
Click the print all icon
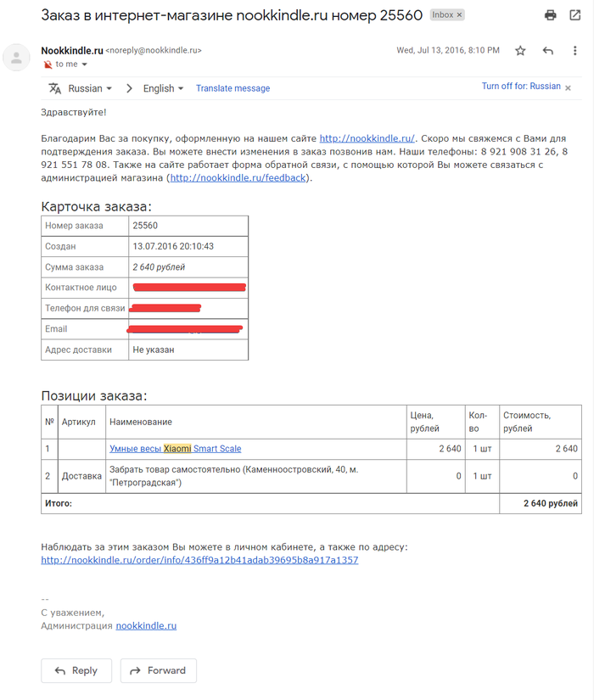551,15
